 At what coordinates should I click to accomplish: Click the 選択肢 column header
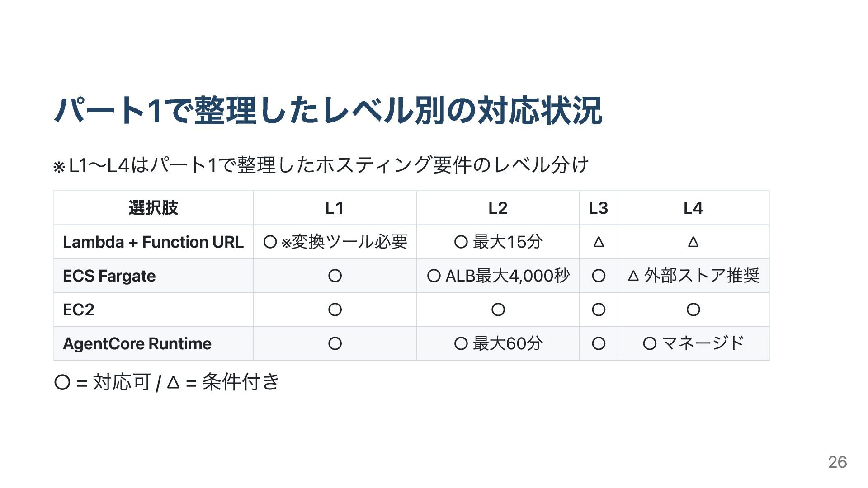(x=153, y=208)
